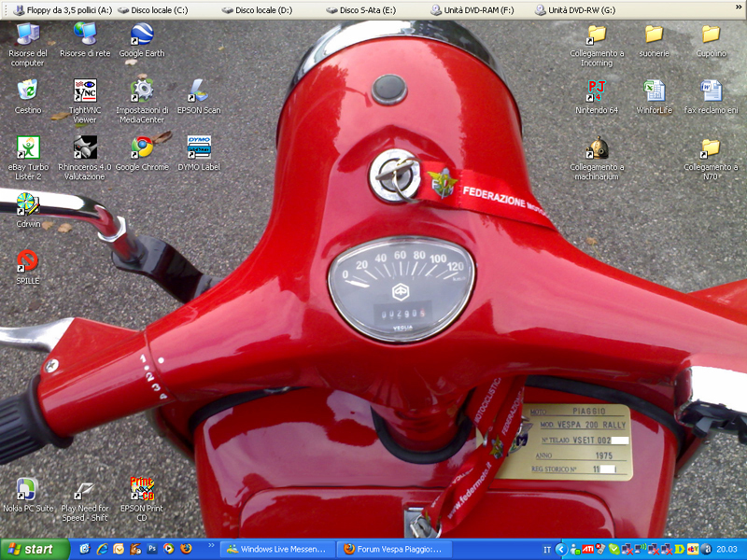
Task: Open the suonerie folder
Action: click(655, 40)
